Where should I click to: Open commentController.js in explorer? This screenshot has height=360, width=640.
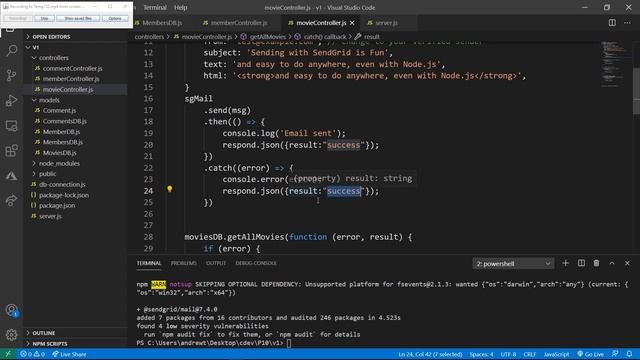[72, 69]
